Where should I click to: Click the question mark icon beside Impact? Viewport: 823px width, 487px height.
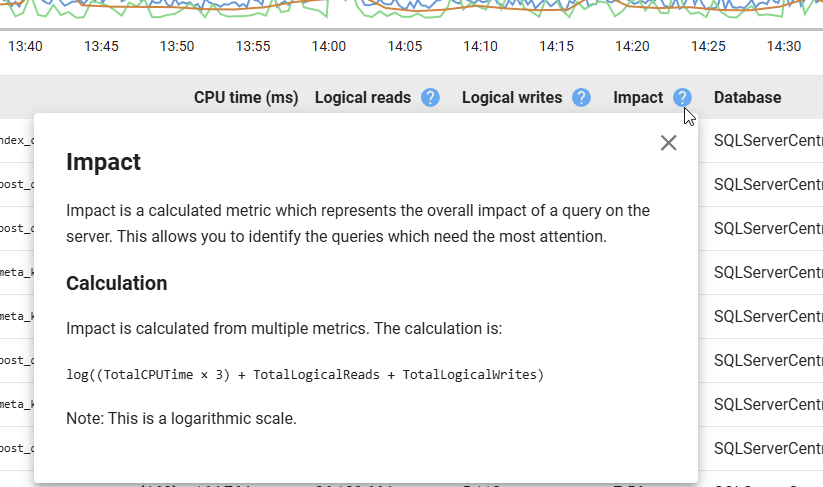click(x=682, y=98)
